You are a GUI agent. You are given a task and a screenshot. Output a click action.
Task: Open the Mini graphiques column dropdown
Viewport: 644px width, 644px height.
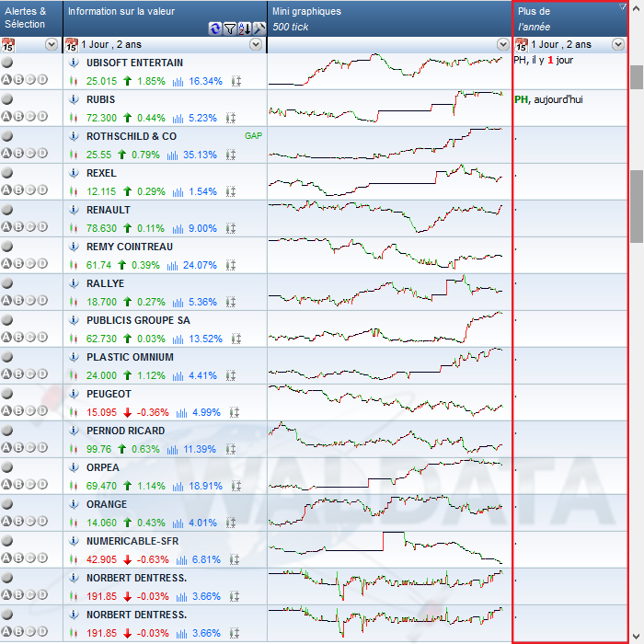pos(502,44)
